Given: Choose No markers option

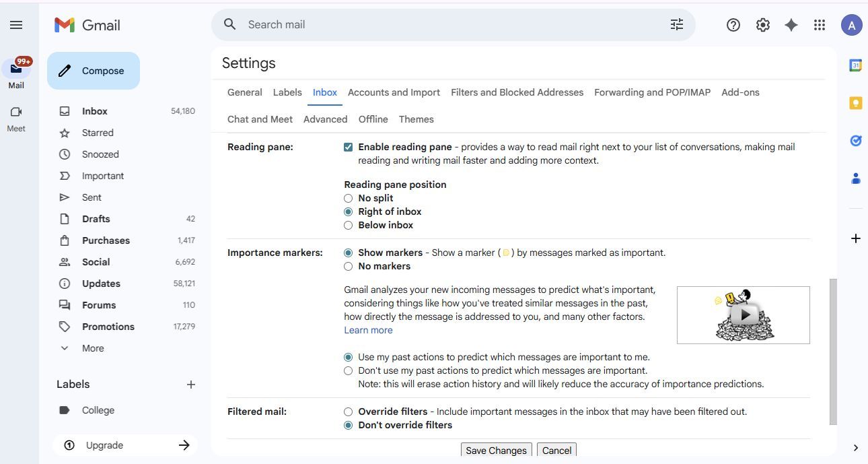Looking at the screenshot, I should pyautogui.click(x=348, y=267).
